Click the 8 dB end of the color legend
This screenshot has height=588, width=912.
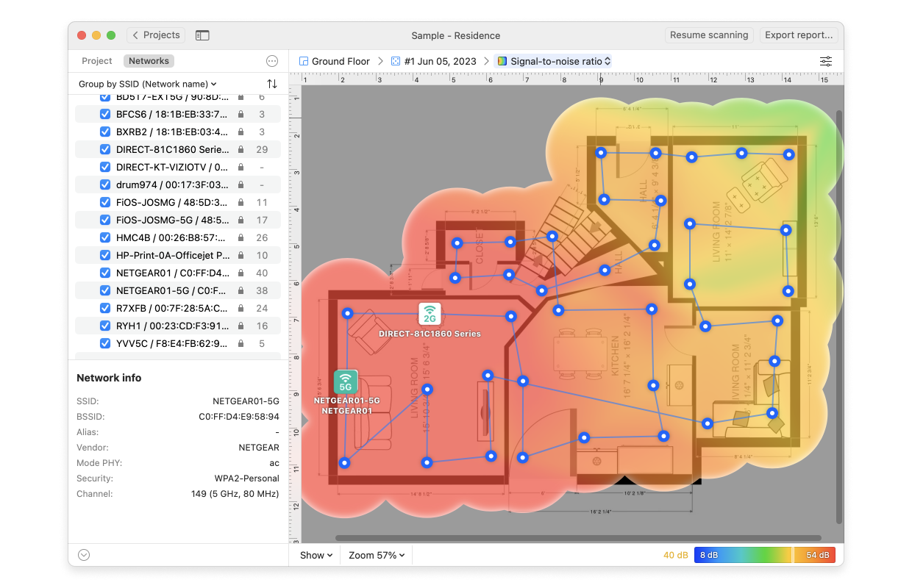[x=708, y=555]
